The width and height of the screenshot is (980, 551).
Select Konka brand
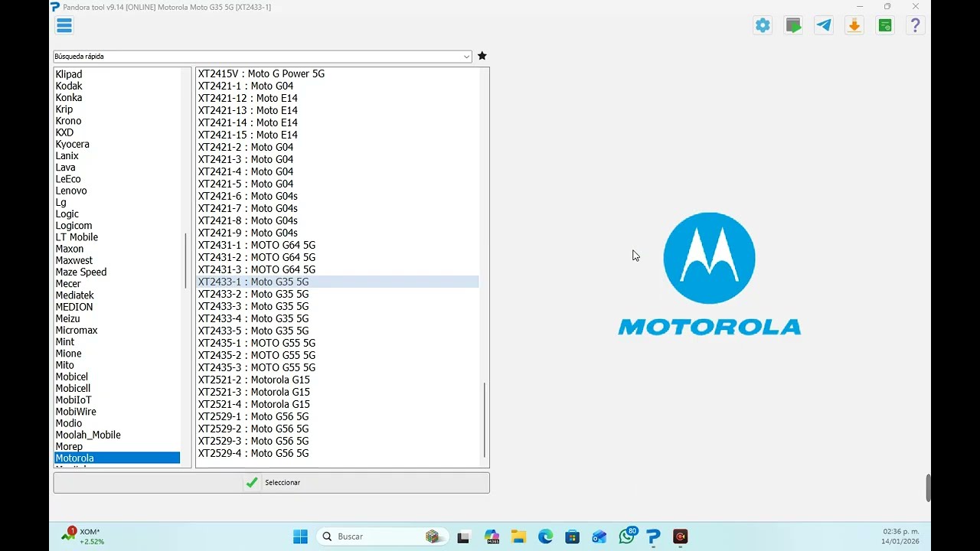tap(69, 97)
